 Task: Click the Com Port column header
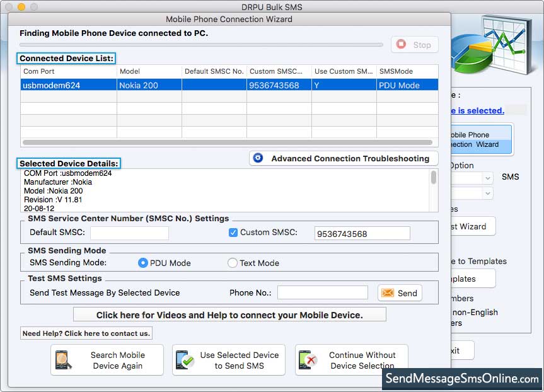tap(68, 71)
